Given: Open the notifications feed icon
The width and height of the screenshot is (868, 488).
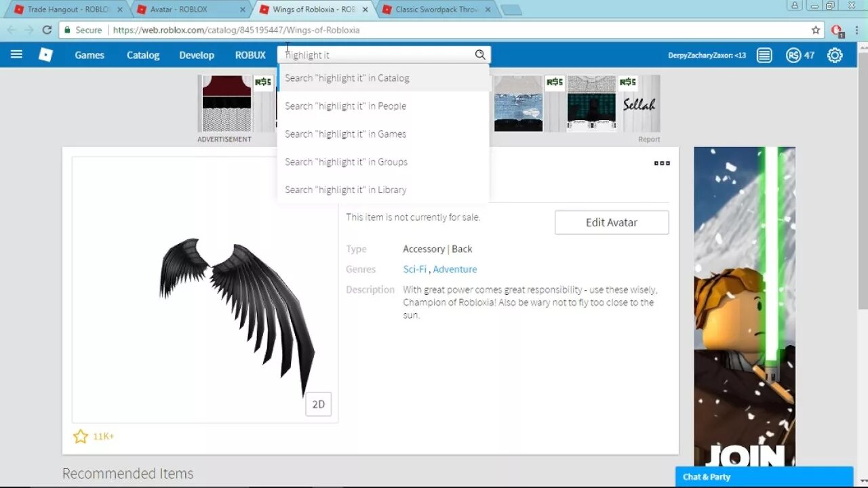Looking at the screenshot, I should coord(764,56).
